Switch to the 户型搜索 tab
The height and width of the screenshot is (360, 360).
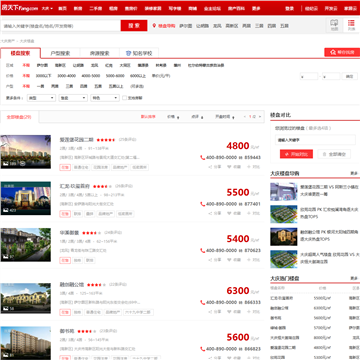pos(60,53)
